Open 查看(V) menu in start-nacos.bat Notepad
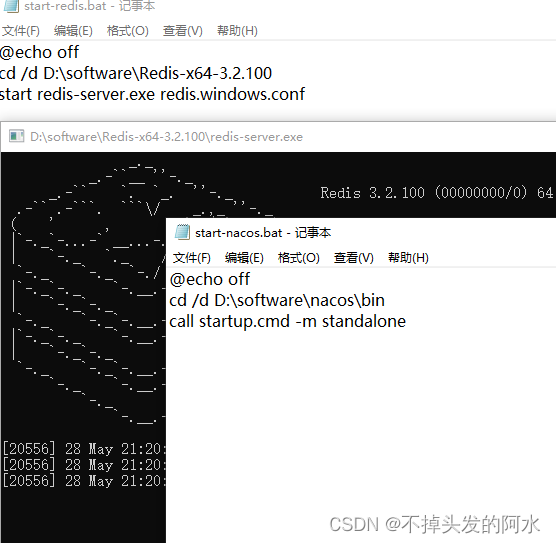556x543 pixels. pos(354,258)
